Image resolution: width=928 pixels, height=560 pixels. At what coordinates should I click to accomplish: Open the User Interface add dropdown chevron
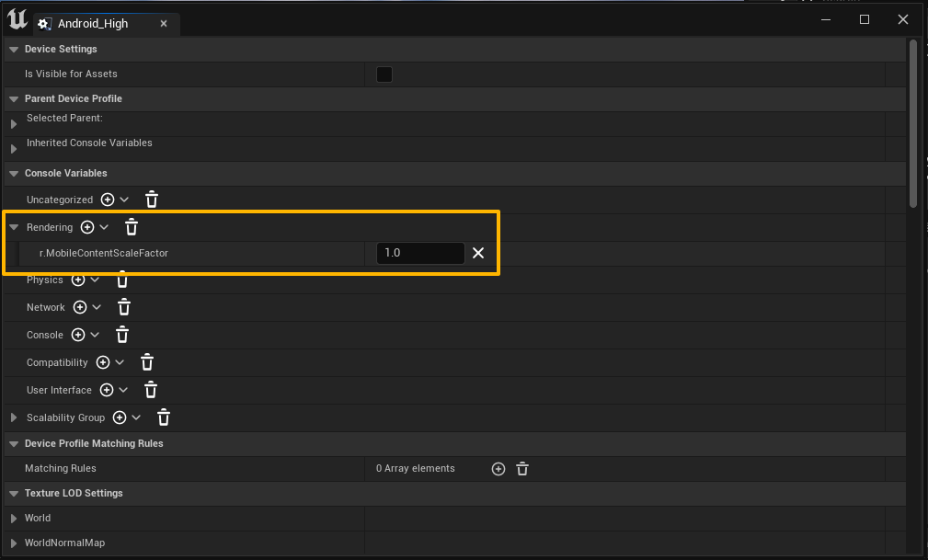pos(123,390)
